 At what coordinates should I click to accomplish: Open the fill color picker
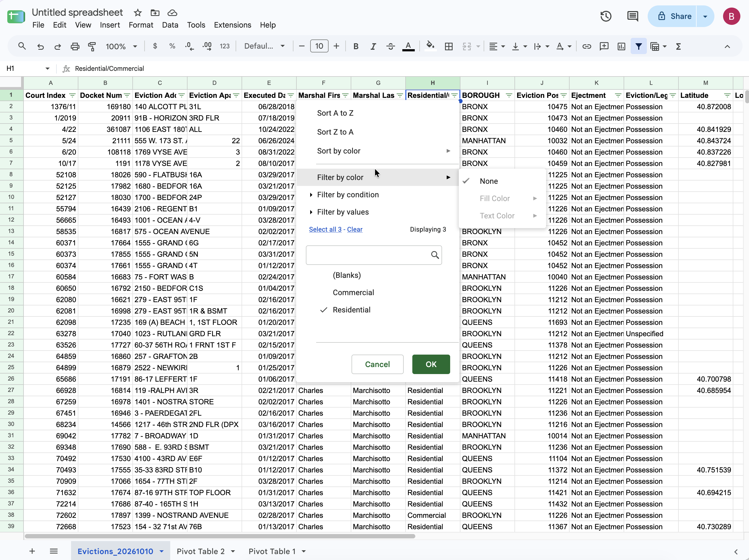(x=430, y=46)
